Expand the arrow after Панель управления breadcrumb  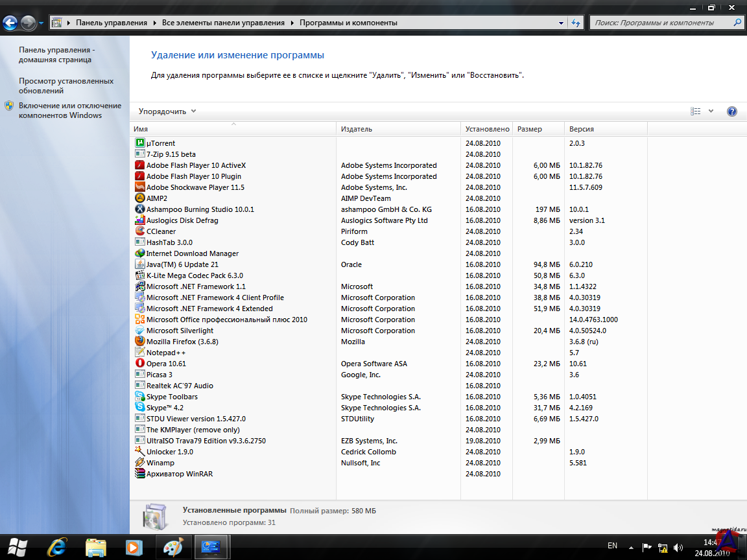(155, 23)
